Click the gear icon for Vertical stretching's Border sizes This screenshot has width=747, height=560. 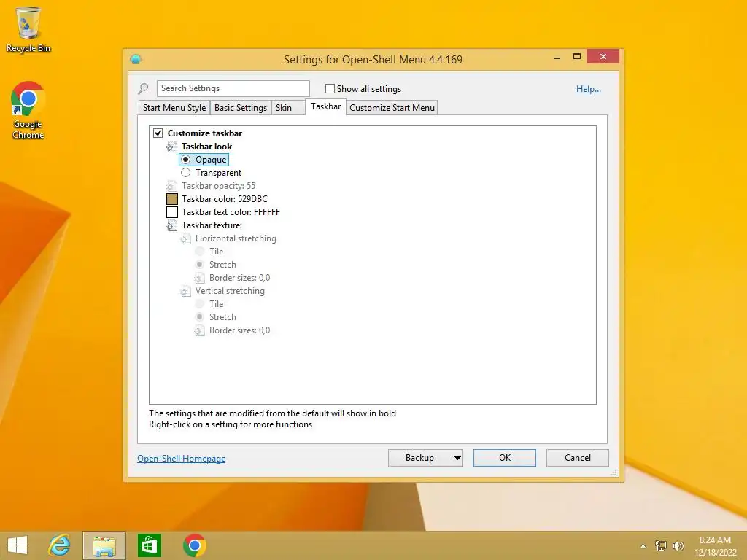coord(199,330)
